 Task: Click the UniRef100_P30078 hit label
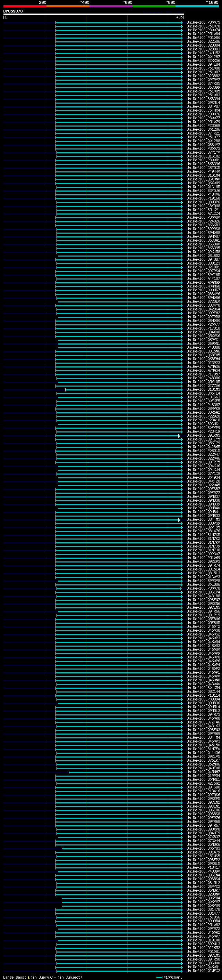pyautogui.click(x=203, y=588)
